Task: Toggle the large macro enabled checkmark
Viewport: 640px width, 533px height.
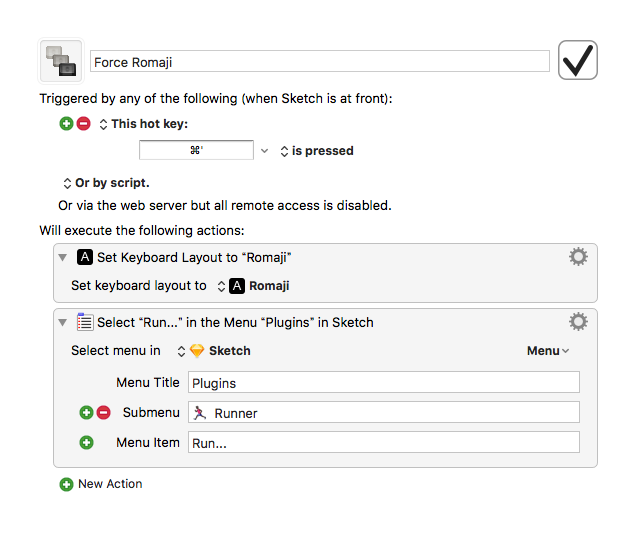Action: (x=578, y=60)
